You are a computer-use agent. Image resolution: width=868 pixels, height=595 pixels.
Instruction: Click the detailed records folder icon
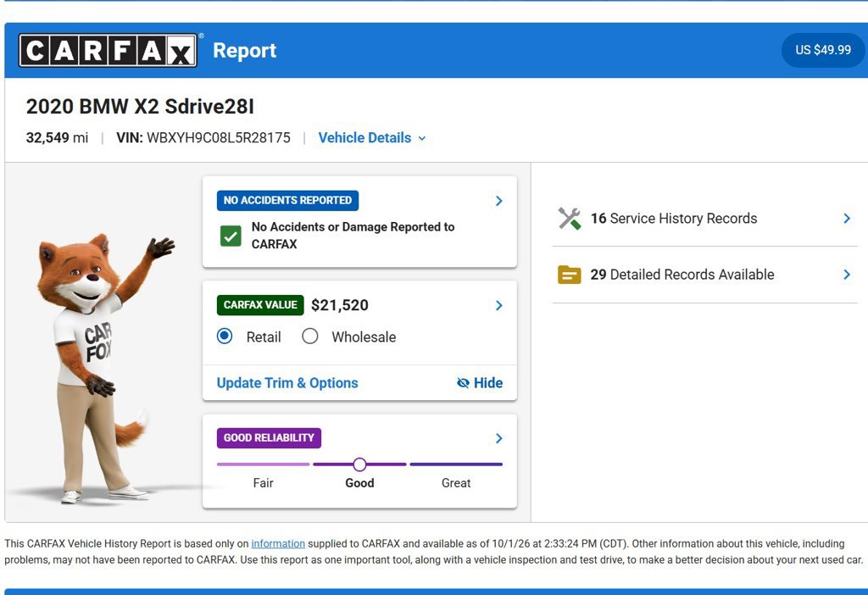click(569, 275)
